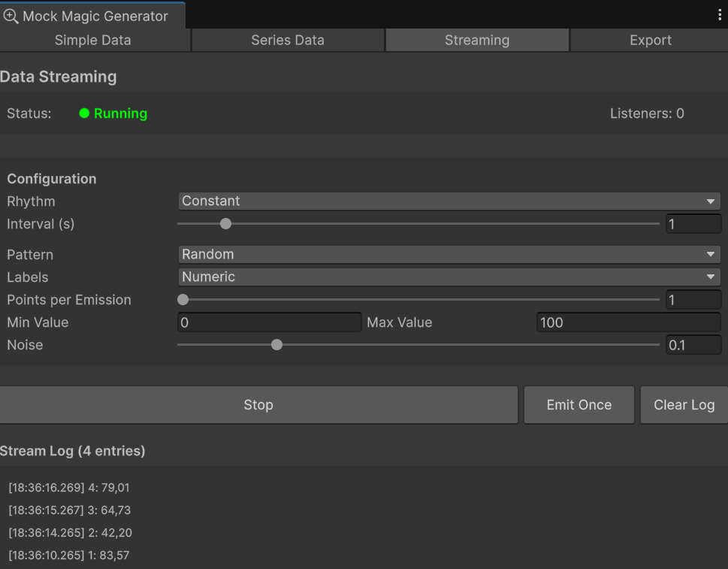Image resolution: width=728 pixels, height=569 pixels.
Task: Open the Pattern dropdown showing Random
Action: pos(449,255)
